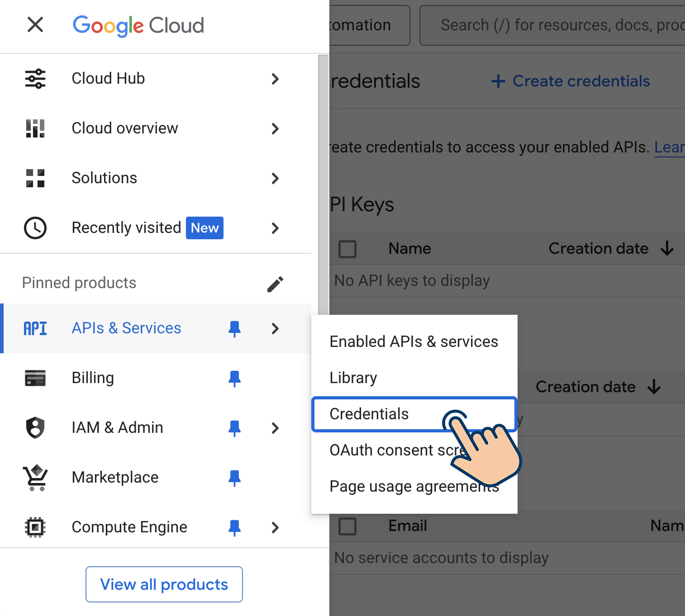Click the API Keys Name column header

(x=410, y=249)
